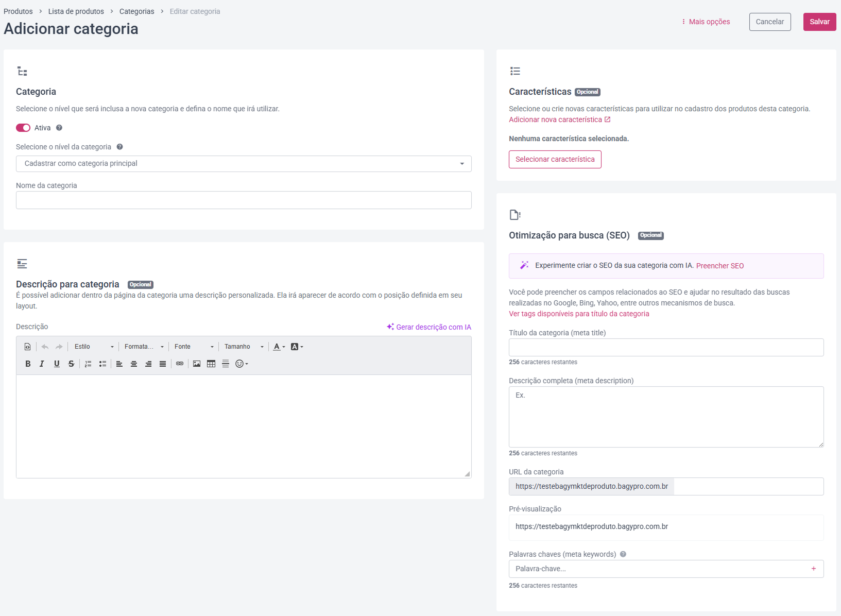Insert numbered list in description
Viewport: 841px width, 616px height.
pos(88,364)
